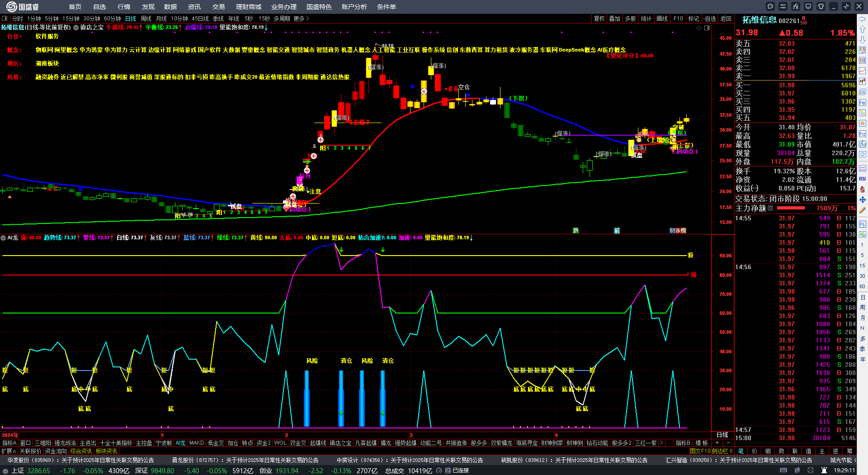Select the candlestick chart icon in sidebar

click(x=863, y=81)
